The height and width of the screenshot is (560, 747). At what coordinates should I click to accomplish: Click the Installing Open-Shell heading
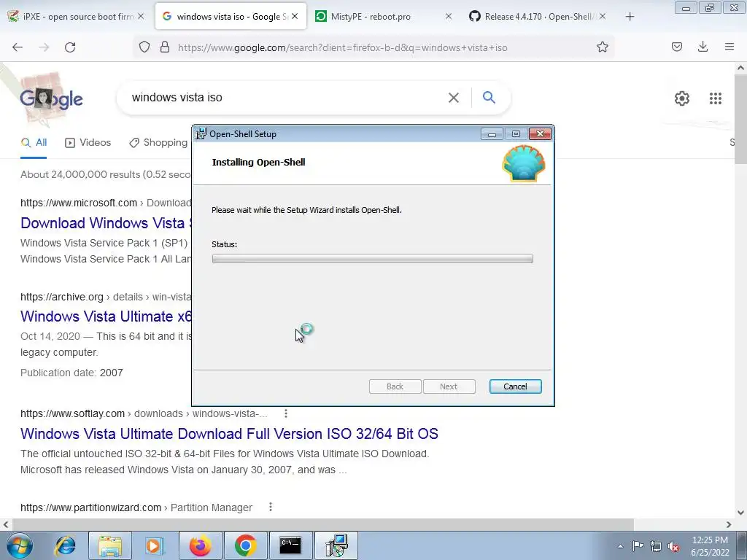[x=259, y=162]
